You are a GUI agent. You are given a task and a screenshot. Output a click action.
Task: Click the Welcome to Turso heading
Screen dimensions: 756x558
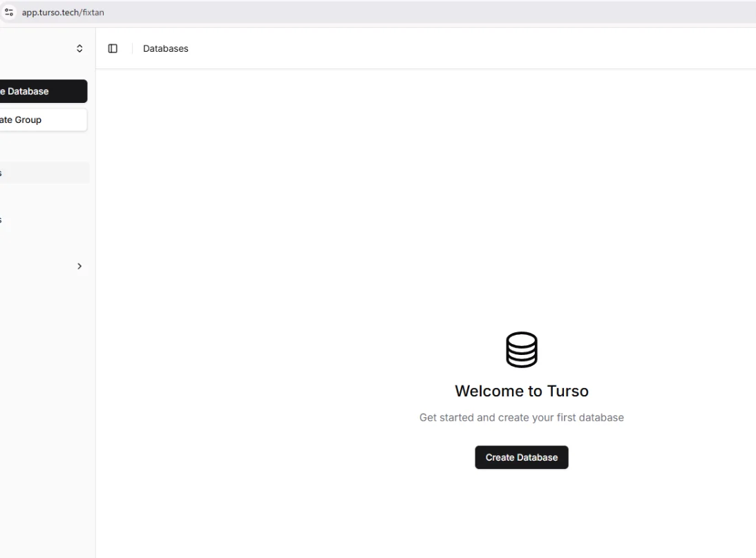point(521,391)
